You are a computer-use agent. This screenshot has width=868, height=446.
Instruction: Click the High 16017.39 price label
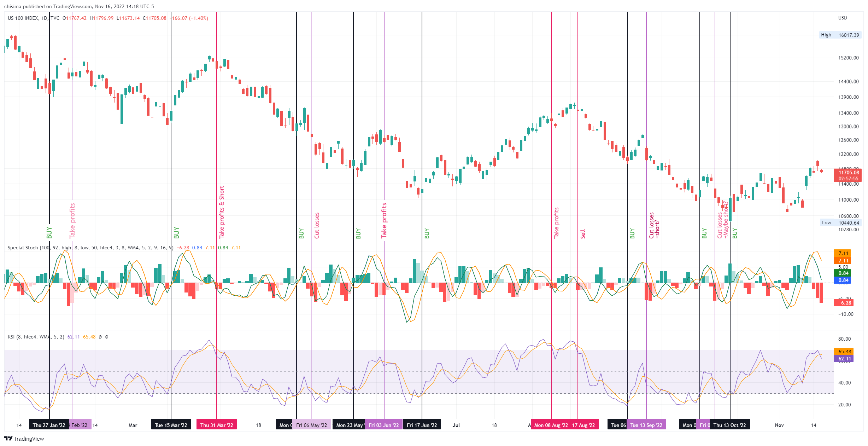(x=840, y=35)
